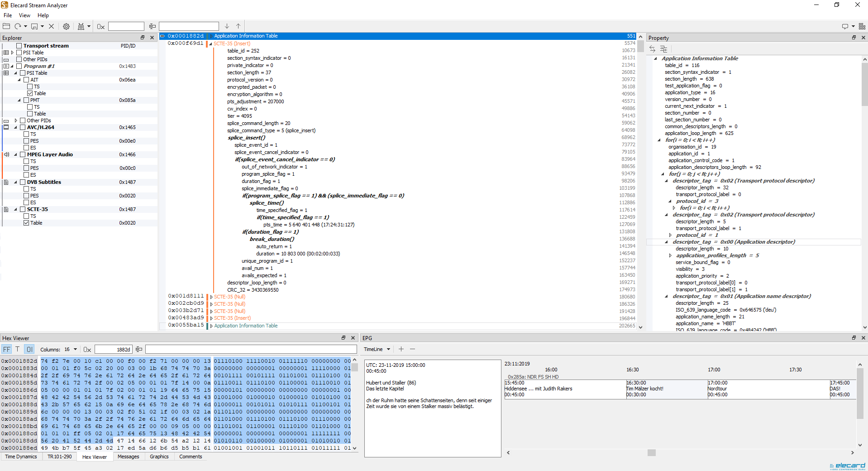Open the View menu

[x=24, y=15]
